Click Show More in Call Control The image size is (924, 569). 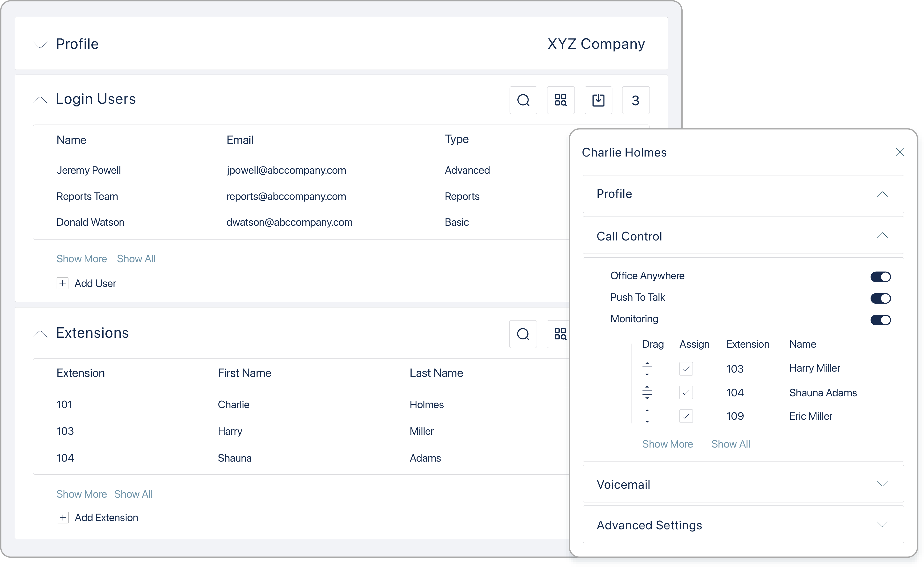coord(668,444)
